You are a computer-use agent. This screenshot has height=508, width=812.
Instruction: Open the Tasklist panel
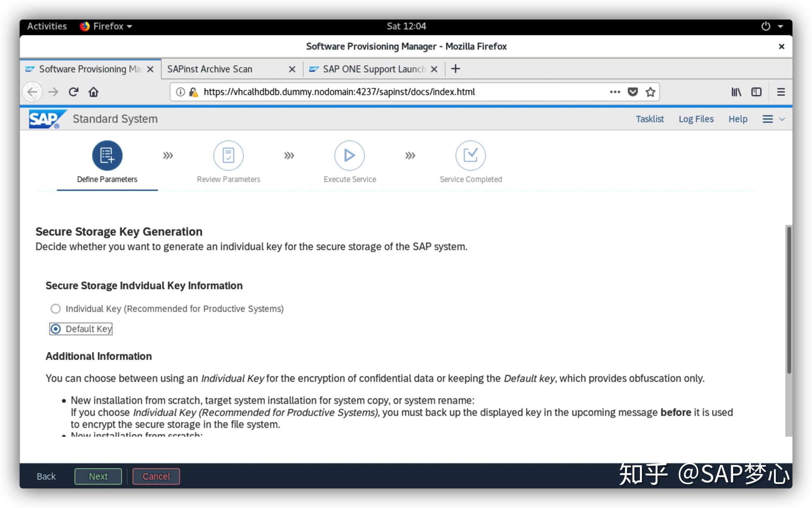[x=649, y=119]
